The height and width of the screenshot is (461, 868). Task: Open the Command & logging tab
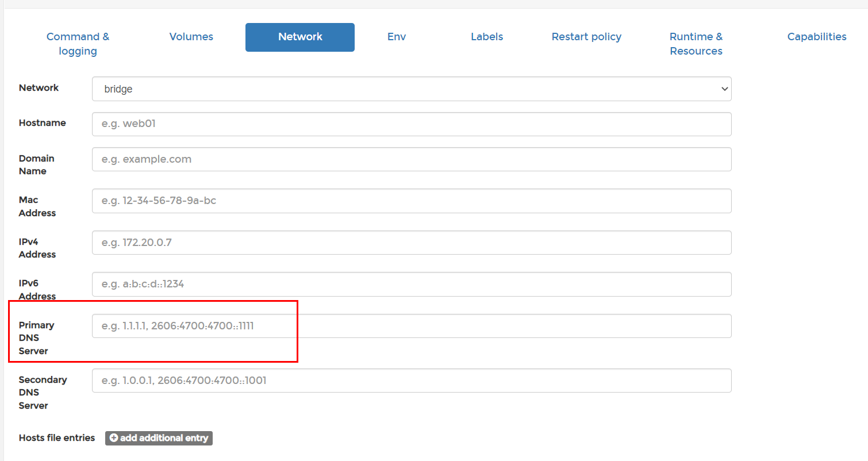click(78, 44)
